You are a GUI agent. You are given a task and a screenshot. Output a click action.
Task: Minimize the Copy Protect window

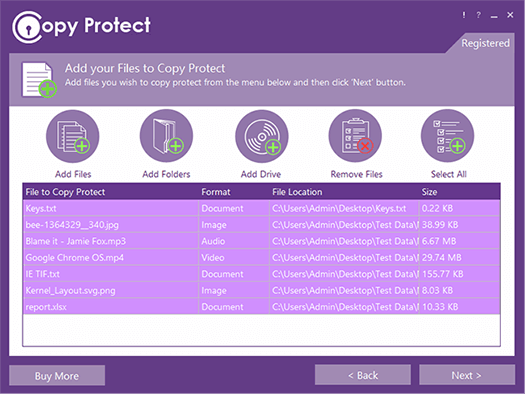(x=494, y=16)
